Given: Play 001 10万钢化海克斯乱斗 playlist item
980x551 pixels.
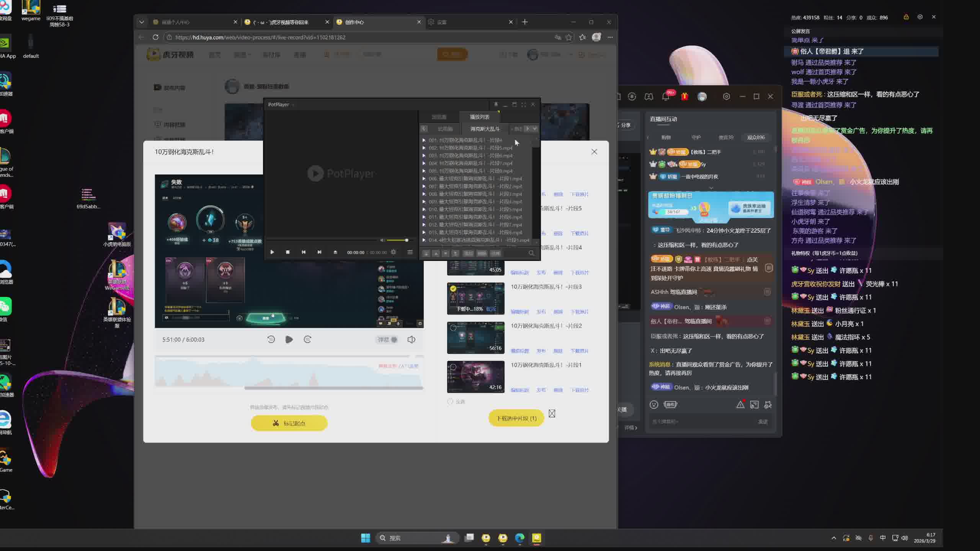Looking at the screenshot, I should (x=465, y=140).
